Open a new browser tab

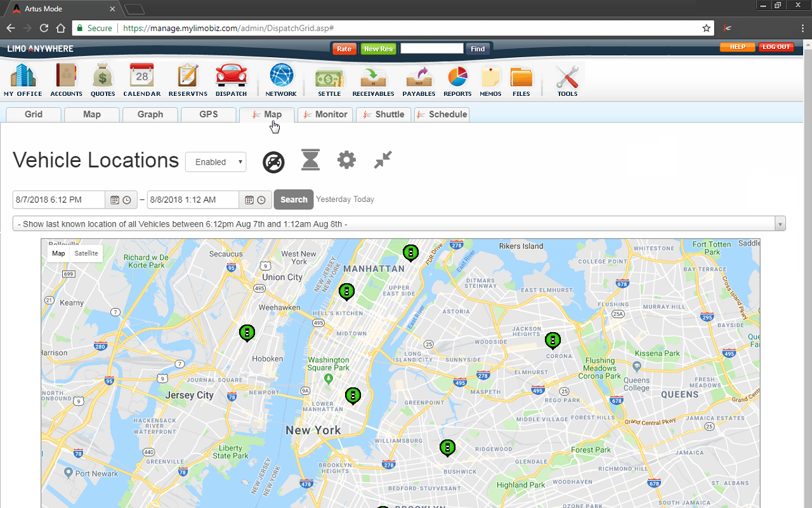134,9
